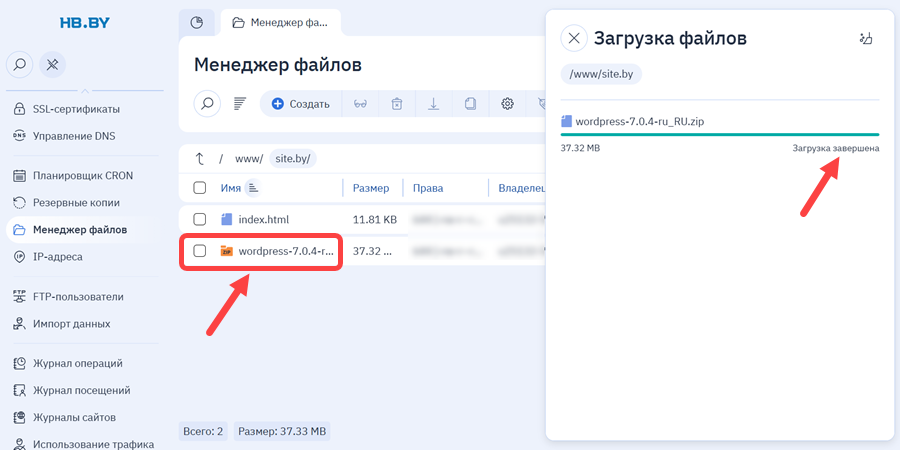The width and height of the screenshot is (900, 450).
Task: Click /www/site.by path chip
Action: [x=601, y=74]
